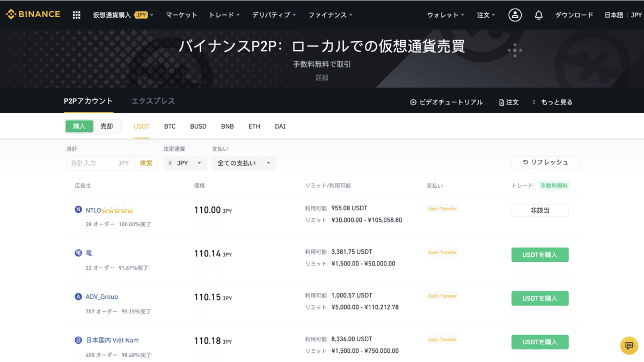Click the ビデオチュートリアル play icon
This screenshot has height=362, width=644.
413,102
